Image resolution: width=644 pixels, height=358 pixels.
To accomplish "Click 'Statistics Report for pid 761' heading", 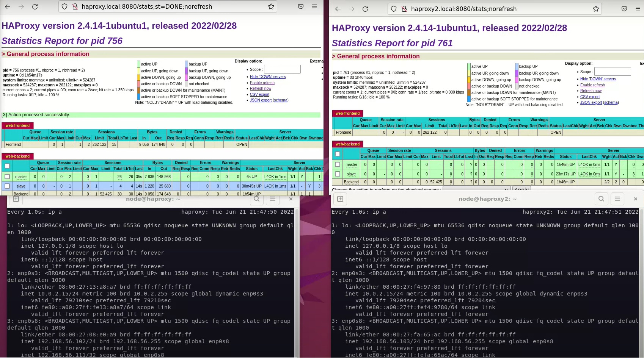I will tap(392, 43).
